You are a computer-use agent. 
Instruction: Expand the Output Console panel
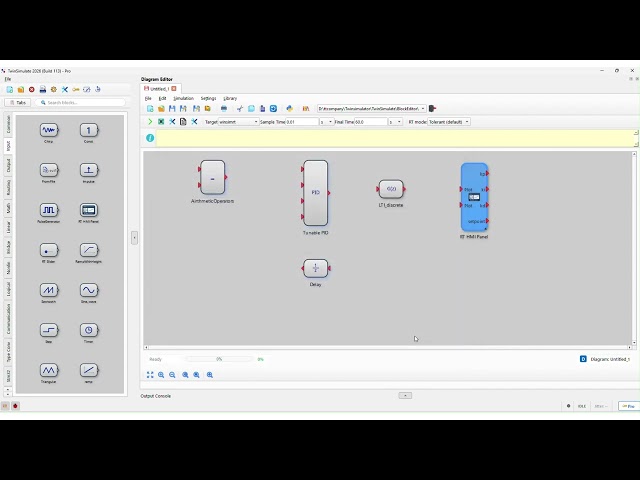pos(405,396)
